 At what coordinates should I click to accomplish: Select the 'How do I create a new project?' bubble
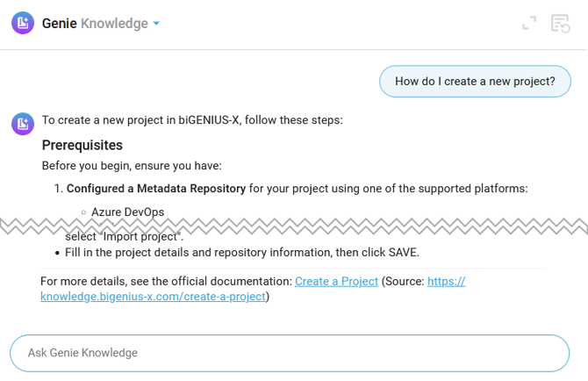click(x=475, y=82)
